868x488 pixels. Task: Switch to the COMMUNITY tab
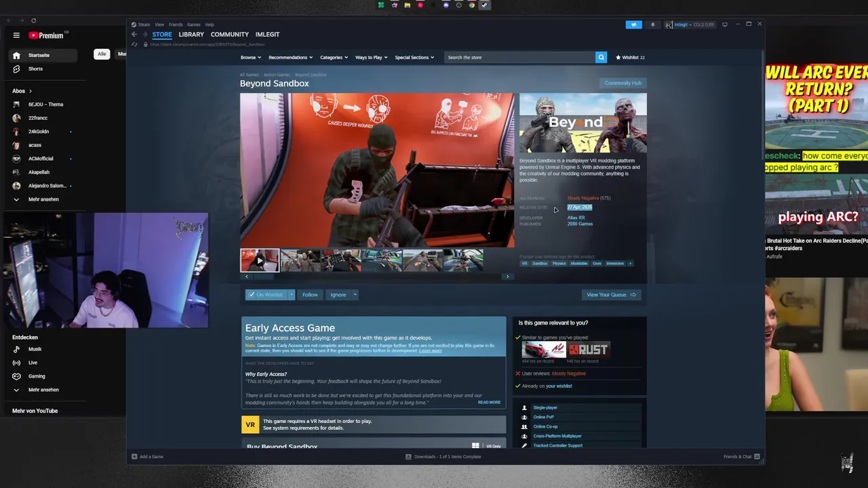pyautogui.click(x=229, y=35)
